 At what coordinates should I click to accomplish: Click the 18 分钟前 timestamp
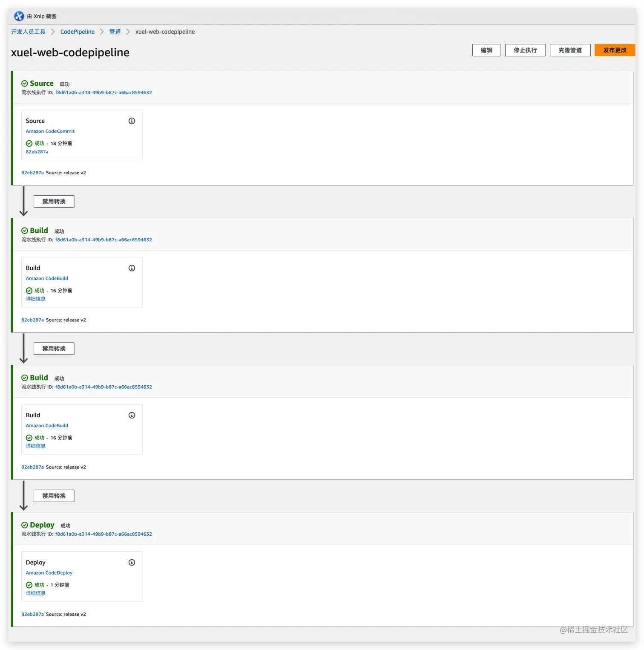coord(61,144)
